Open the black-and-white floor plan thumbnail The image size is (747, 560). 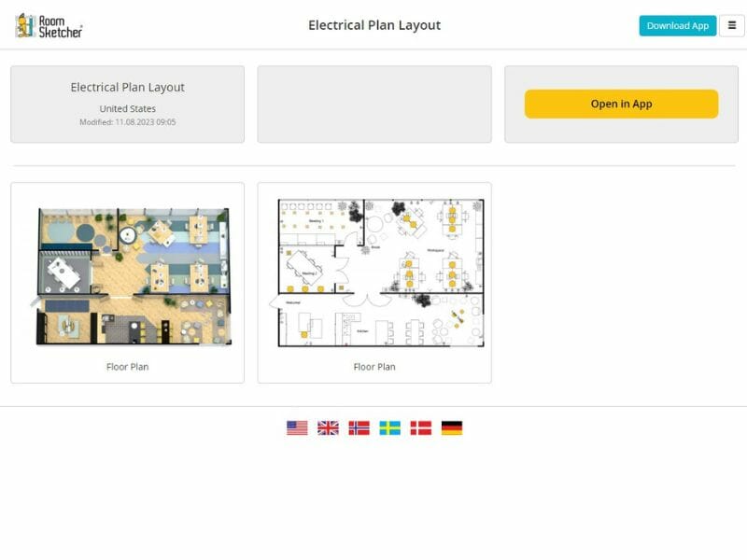(373, 273)
